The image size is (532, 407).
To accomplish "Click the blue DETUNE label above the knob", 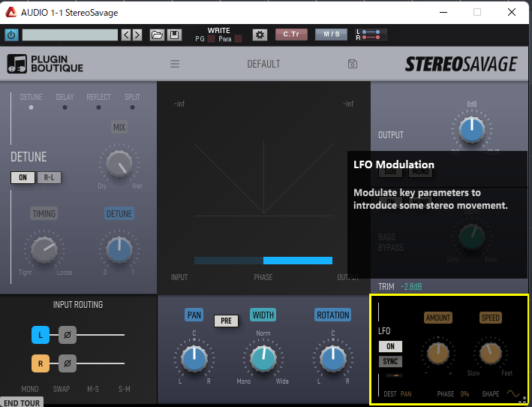I will click(x=119, y=213).
